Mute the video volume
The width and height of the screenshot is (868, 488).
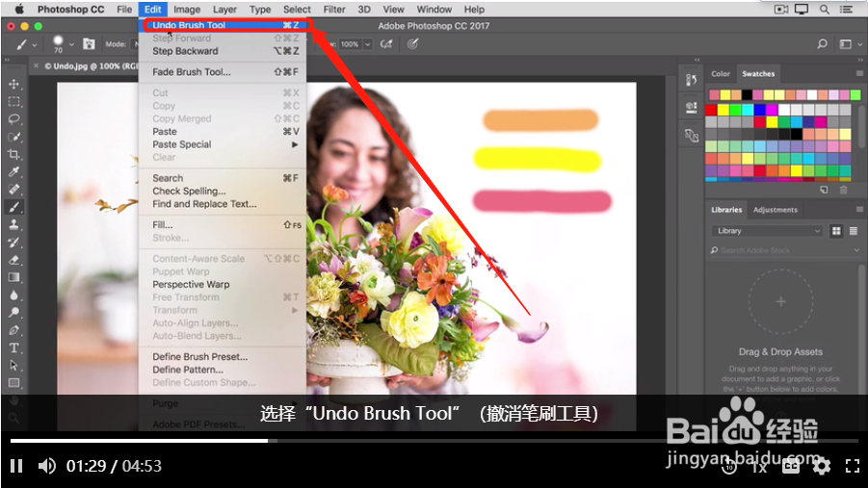tap(46, 466)
